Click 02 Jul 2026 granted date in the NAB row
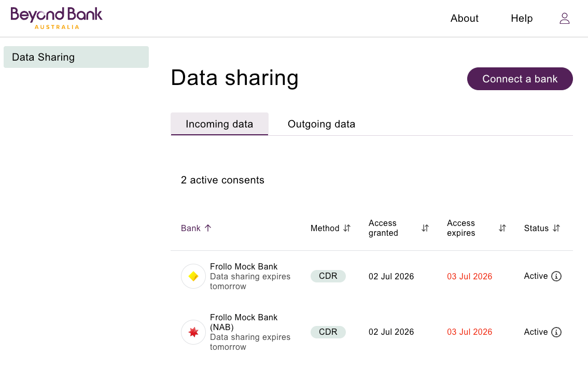The width and height of the screenshot is (588, 384). click(391, 332)
